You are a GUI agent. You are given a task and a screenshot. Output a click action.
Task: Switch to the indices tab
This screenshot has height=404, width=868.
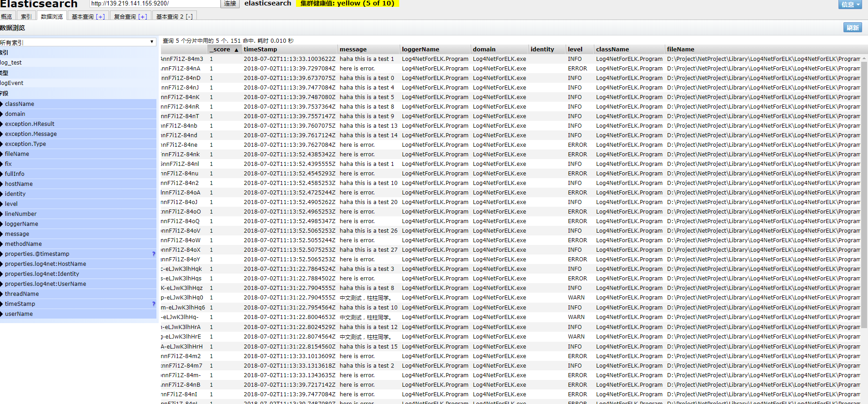(x=26, y=17)
